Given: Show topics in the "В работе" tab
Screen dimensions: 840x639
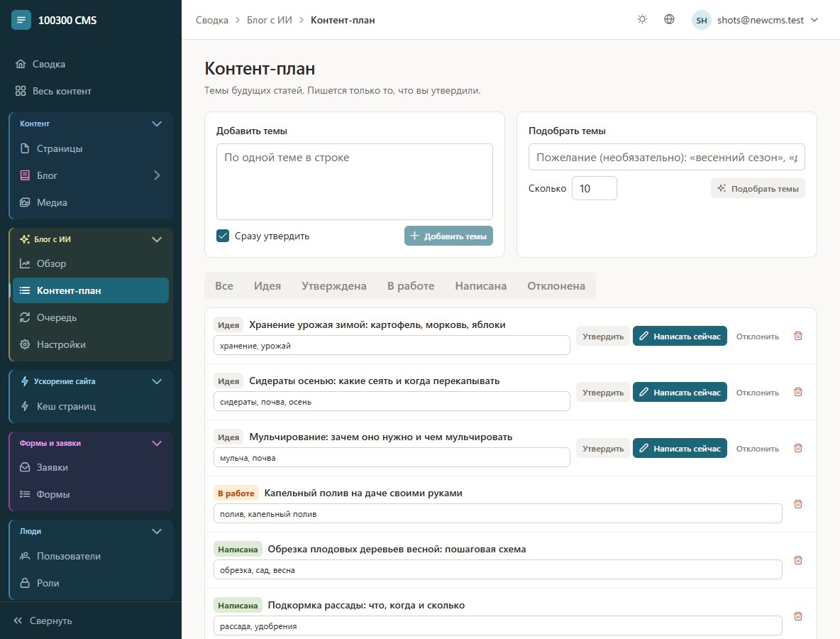Looking at the screenshot, I should pos(410,286).
